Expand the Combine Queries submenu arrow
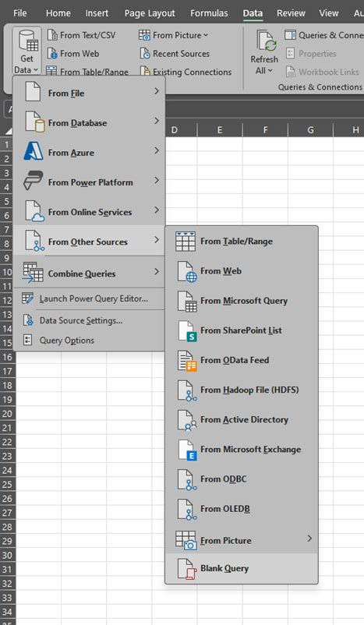Viewport: 364px width, 625px height. pos(157,271)
